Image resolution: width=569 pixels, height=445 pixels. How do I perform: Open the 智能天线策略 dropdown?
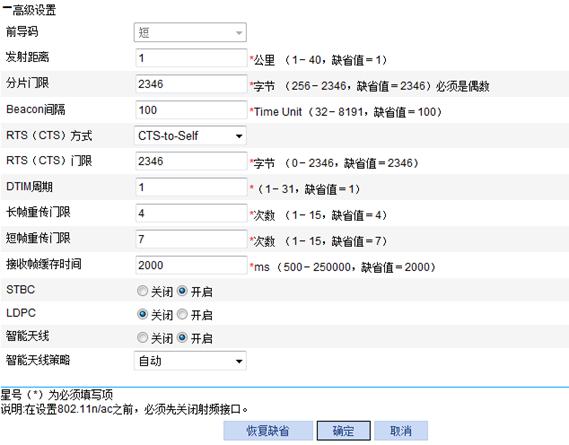tap(190, 361)
